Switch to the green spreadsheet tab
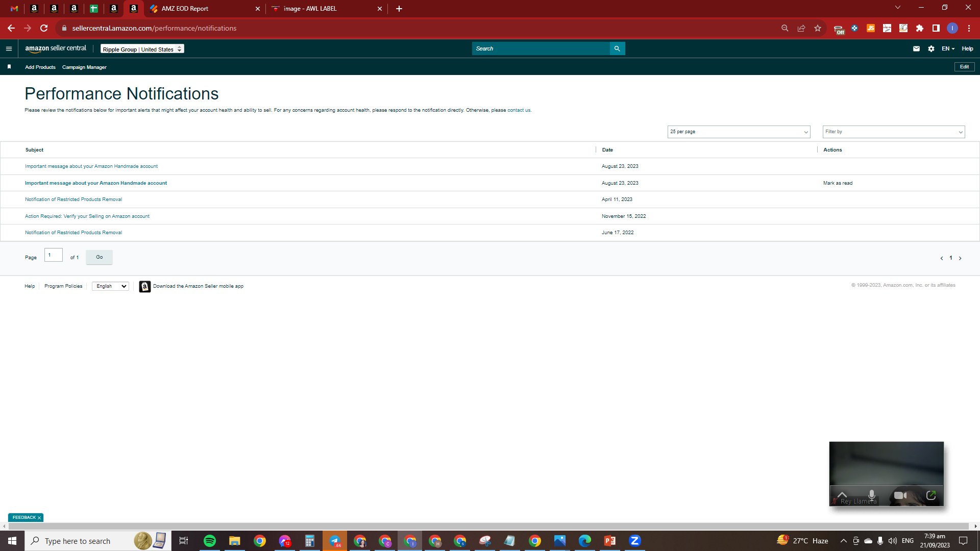The height and width of the screenshot is (551, 980). point(94,9)
